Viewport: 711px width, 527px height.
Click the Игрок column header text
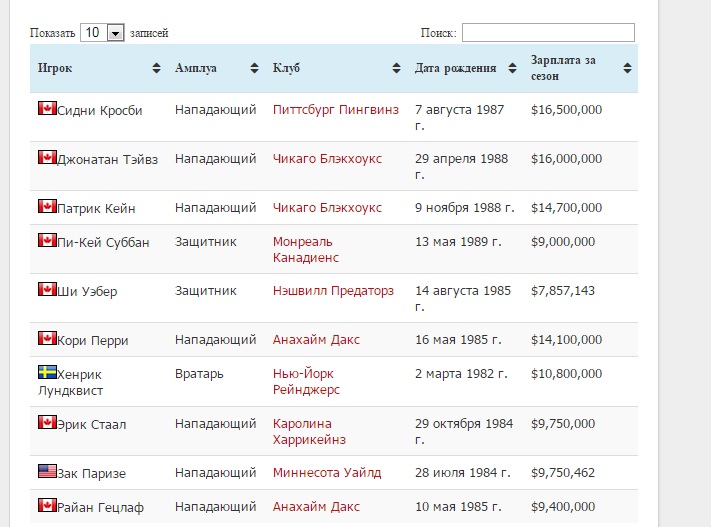pyautogui.click(x=55, y=68)
